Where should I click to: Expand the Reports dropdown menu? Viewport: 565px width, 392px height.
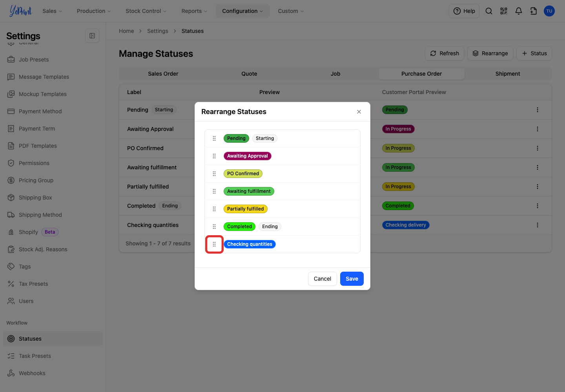point(194,11)
